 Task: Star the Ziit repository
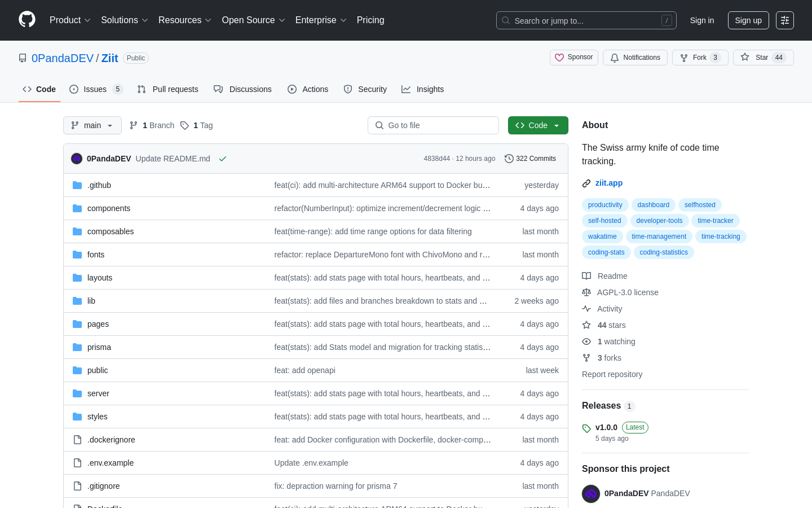pos(764,58)
